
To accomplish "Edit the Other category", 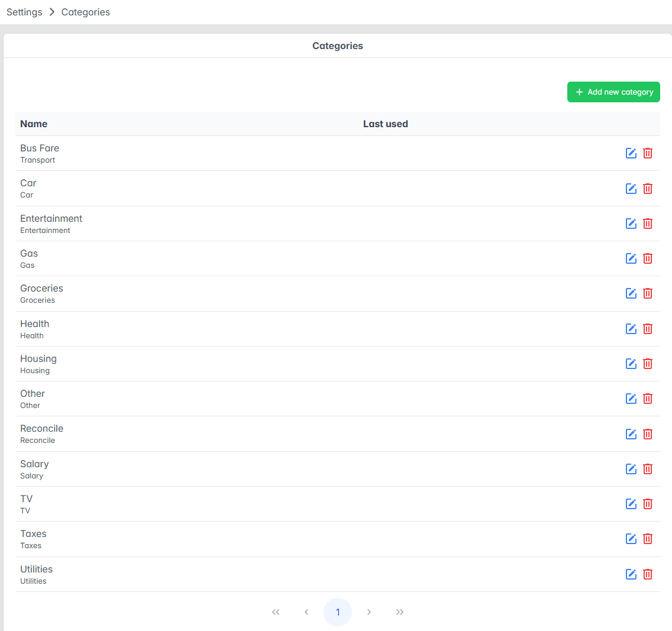I will tap(631, 399).
